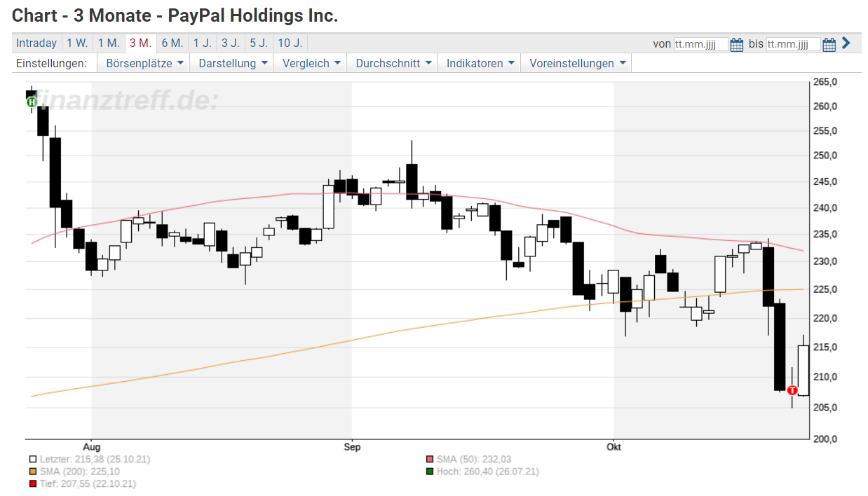Click the orange SMA (200) legend swatch

point(33,471)
